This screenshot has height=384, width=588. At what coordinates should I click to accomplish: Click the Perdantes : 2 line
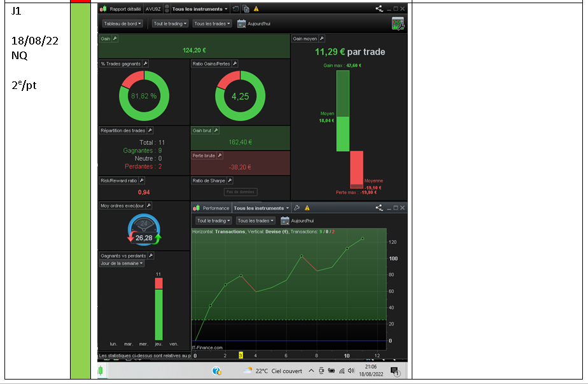point(143,167)
